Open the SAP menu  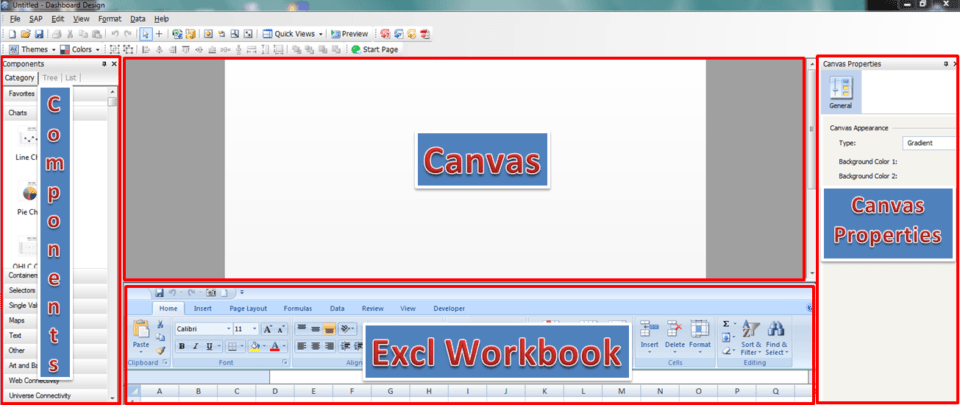point(36,19)
